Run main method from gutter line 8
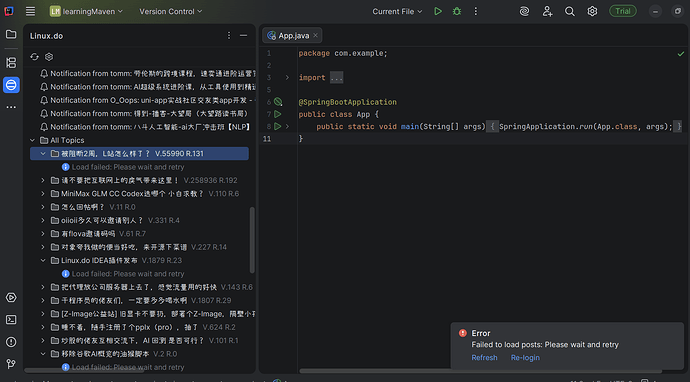Screen dimensions: 690x382 278,127
